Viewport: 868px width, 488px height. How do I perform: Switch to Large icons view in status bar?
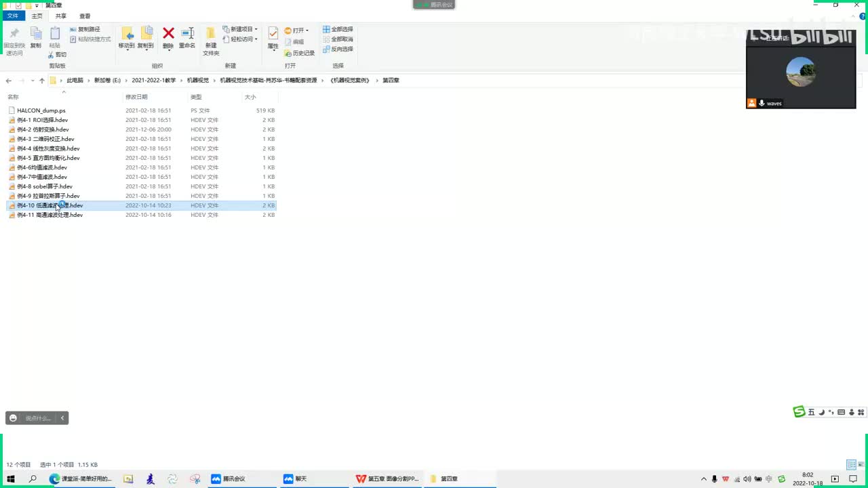(x=861, y=464)
